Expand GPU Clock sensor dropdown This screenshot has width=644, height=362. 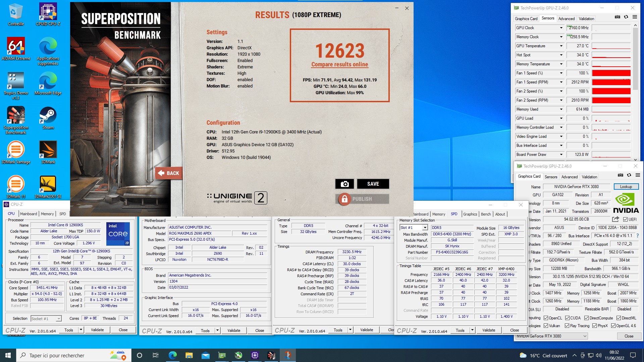point(561,28)
